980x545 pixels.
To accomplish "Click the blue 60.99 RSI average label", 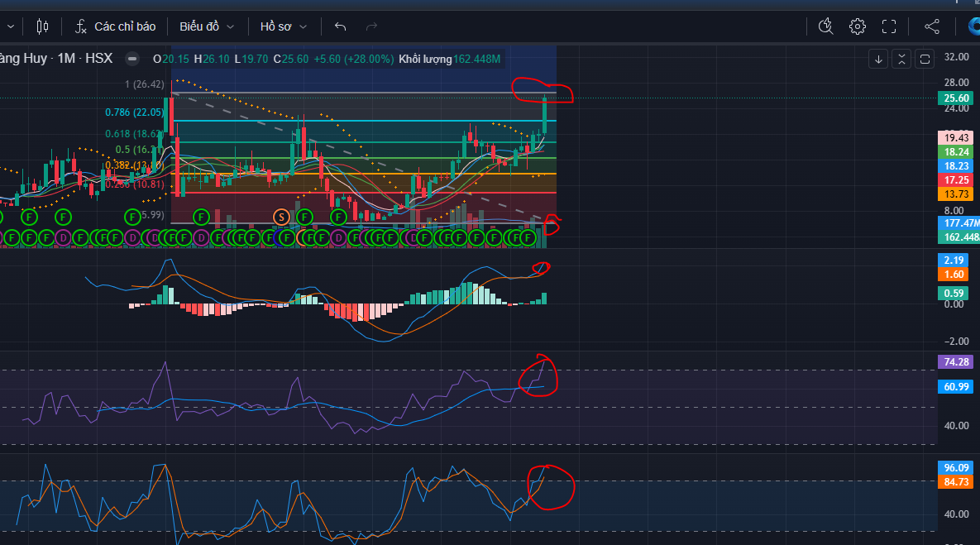I will pos(956,387).
